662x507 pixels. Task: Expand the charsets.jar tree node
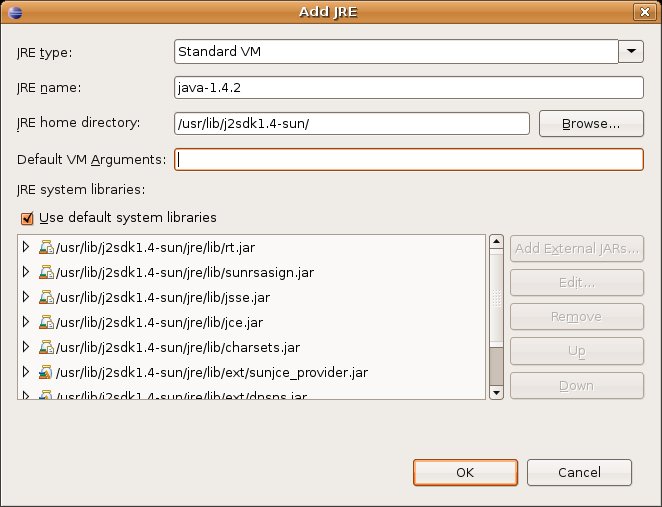point(27,347)
